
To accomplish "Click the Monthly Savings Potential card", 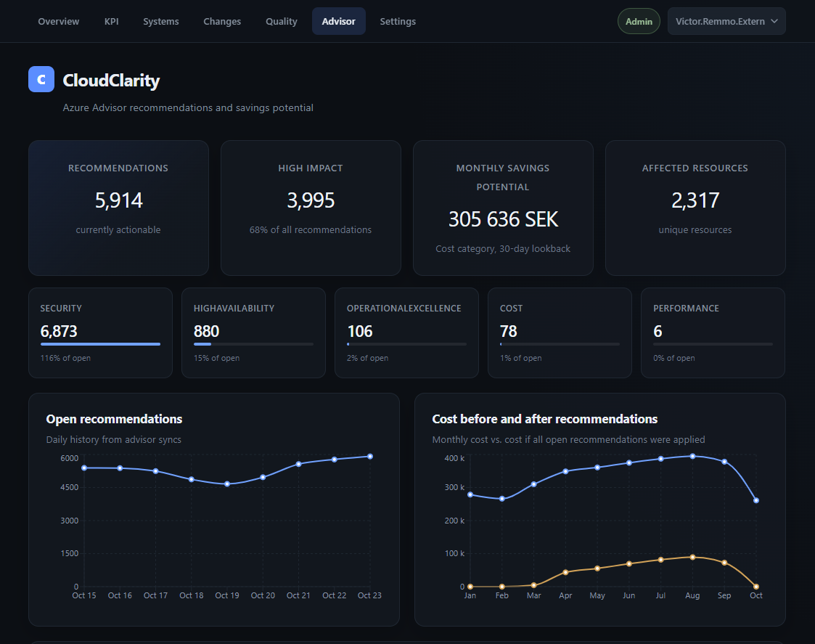I will click(x=503, y=208).
